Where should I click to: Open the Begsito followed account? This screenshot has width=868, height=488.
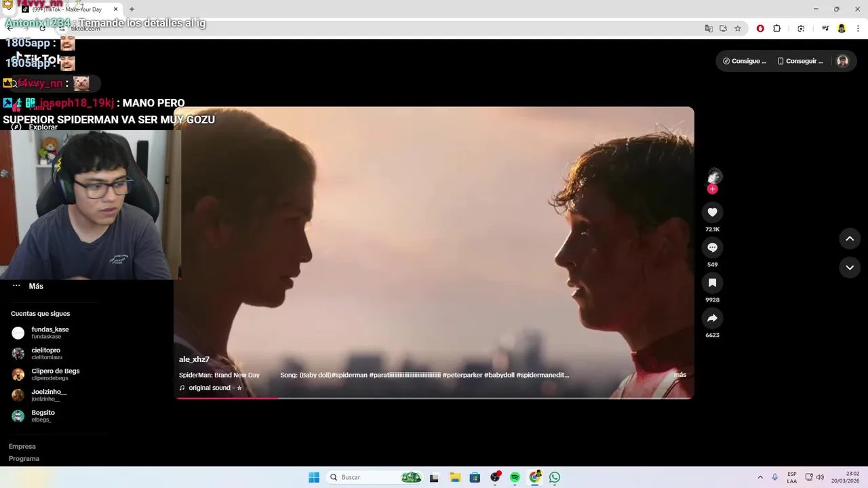pyautogui.click(x=42, y=415)
